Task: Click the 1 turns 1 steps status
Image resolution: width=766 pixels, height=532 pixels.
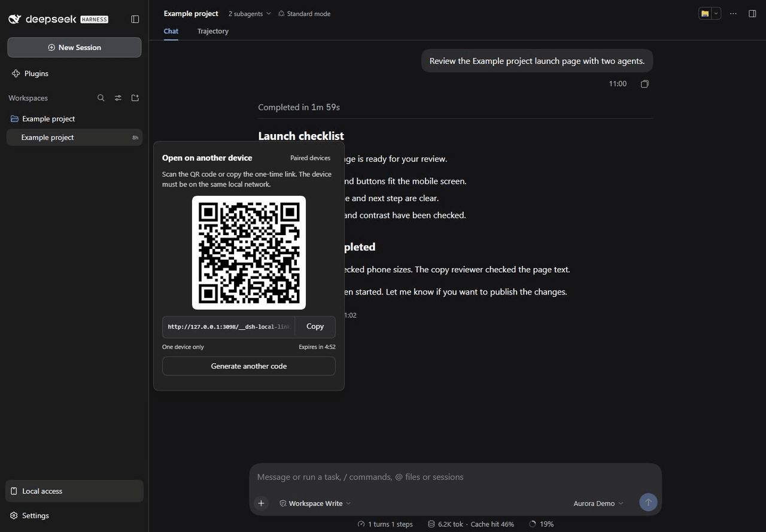Action: pyautogui.click(x=385, y=524)
